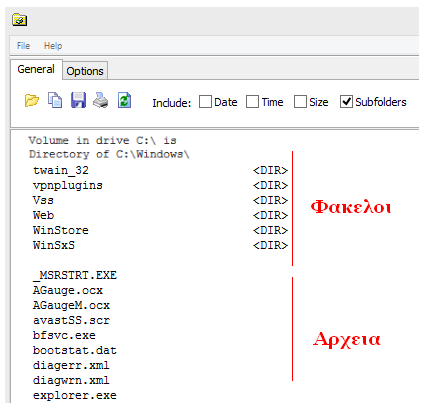Click the copy to clipboard icon
Image resolution: width=424 pixels, height=411 pixels.
coord(55,100)
